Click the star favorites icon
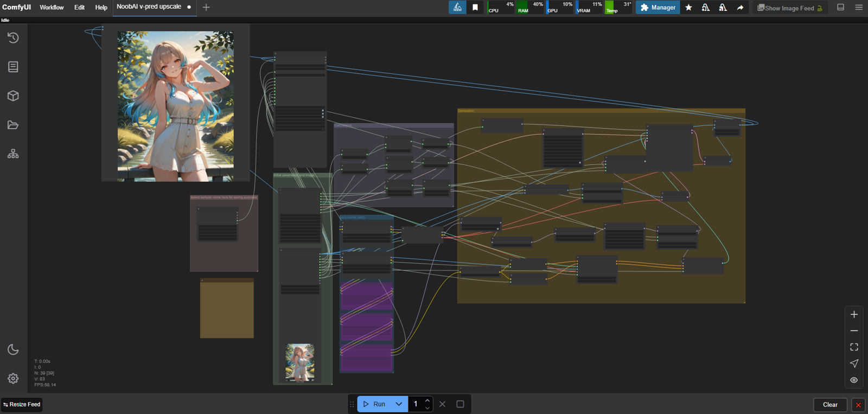Screen dimensions: 868x414 [688, 8]
